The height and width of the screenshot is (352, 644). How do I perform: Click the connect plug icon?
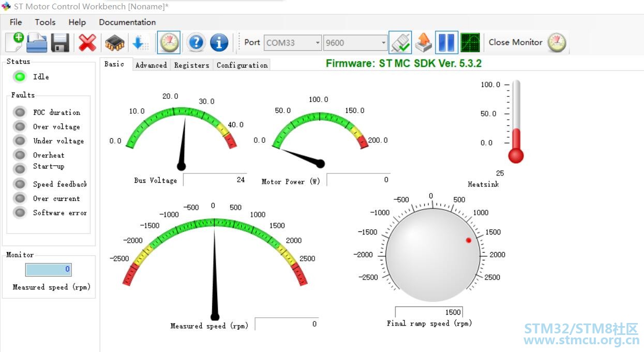tap(400, 42)
